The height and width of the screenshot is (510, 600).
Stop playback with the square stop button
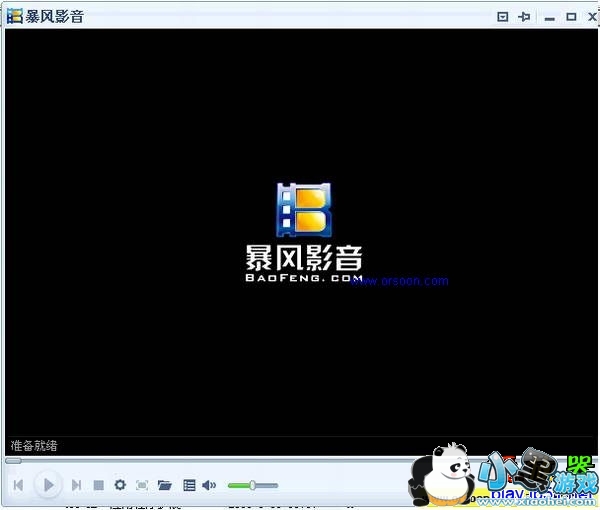98,485
